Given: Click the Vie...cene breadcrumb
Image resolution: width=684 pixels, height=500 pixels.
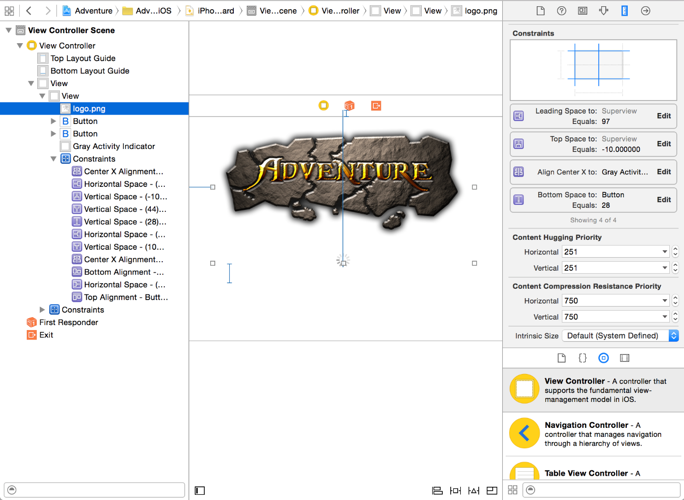Looking at the screenshot, I should 272,10.
